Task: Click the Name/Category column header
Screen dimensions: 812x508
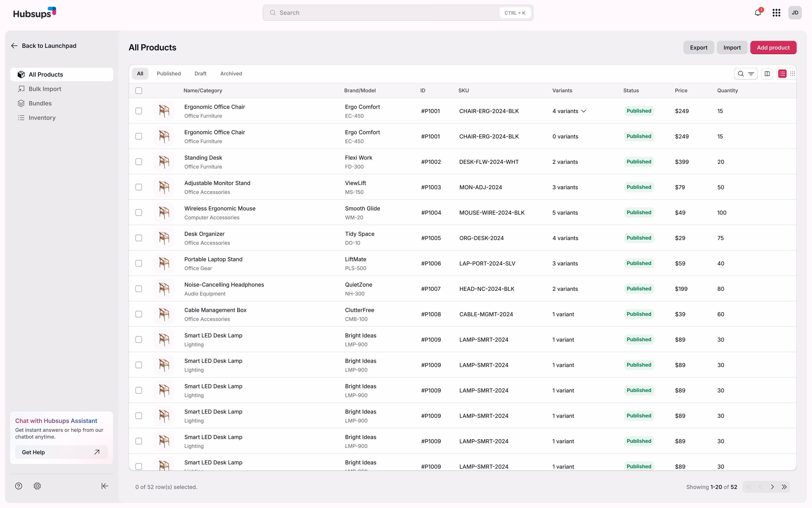Action: [203, 90]
